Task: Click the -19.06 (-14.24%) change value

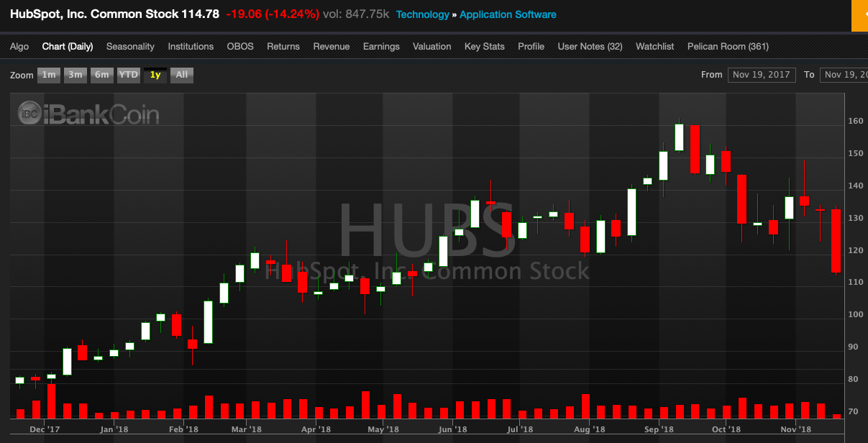Action: pos(273,14)
